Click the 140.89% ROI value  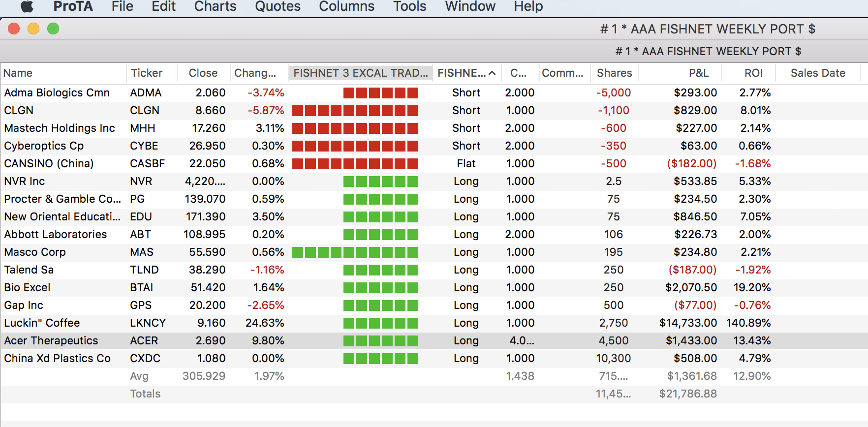coord(748,323)
